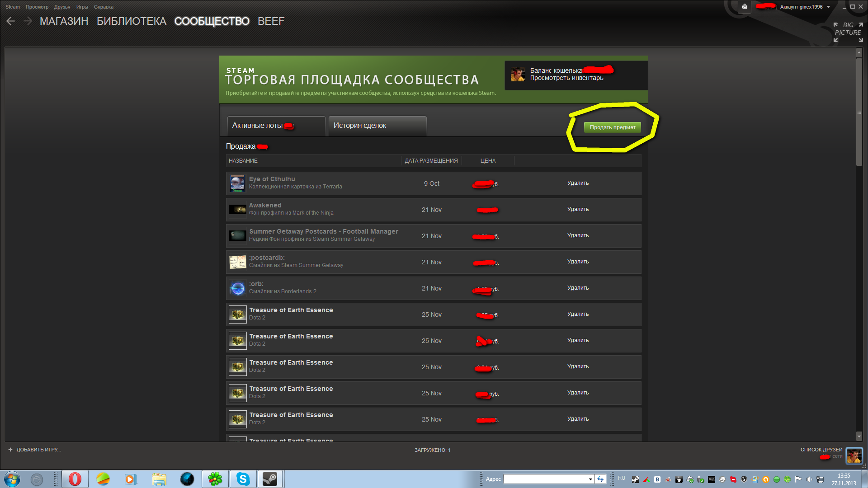Open the Steam menu
868x488 pixels.
[x=13, y=7]
